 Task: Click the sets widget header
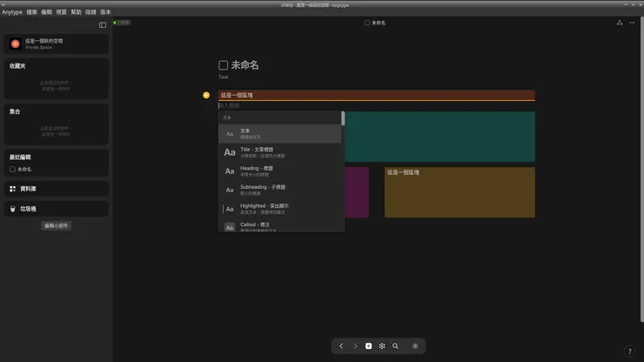point(15,111)
